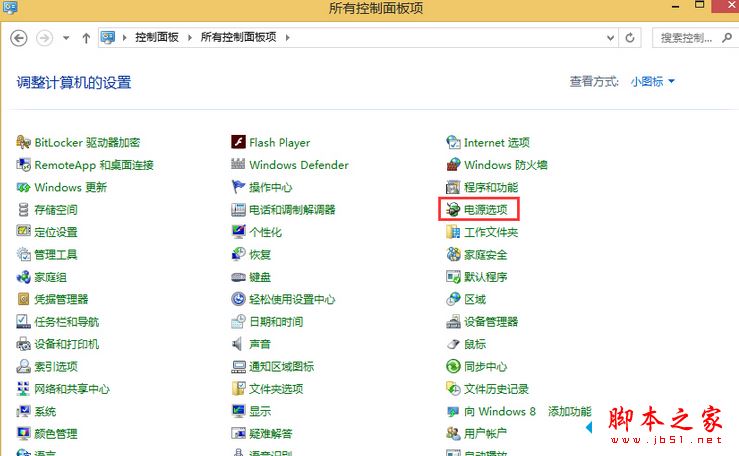Launch the Windows Defender icon
The image size is (739, 456).
pyautogui.click(x=238, y=165)
